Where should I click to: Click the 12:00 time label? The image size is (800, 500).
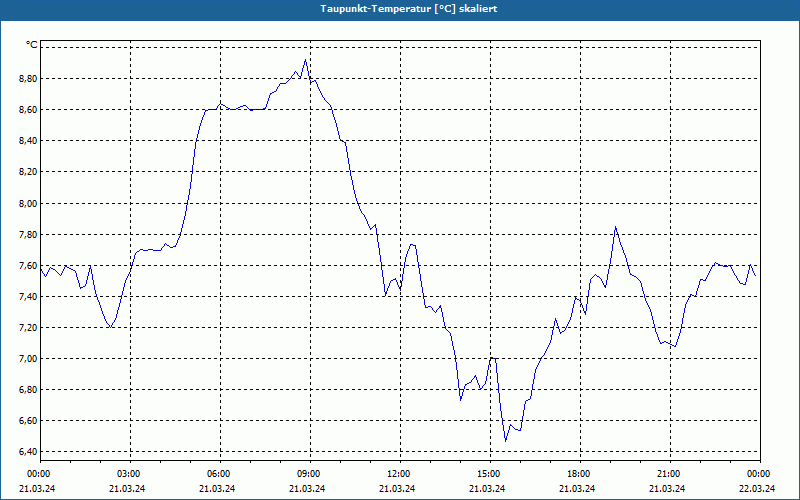(399, 474)
